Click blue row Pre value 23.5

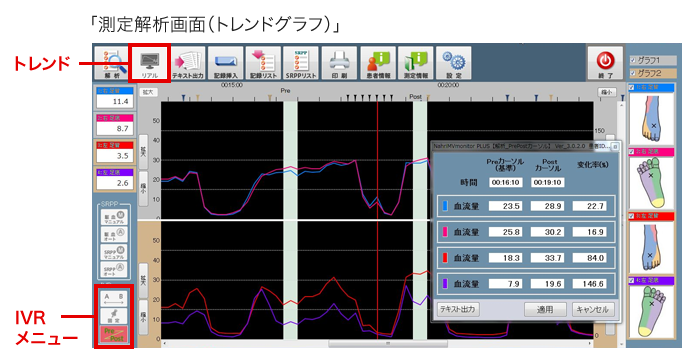click(505, 206)
